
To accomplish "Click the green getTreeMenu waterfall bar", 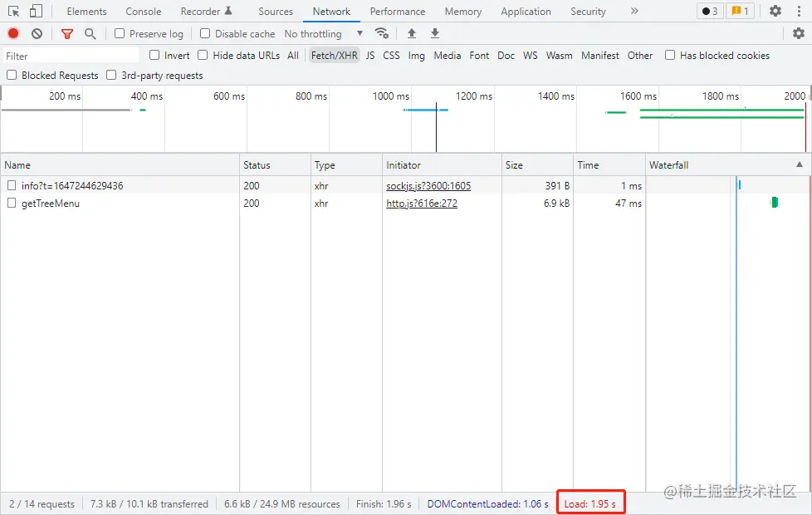I will tap(775, 202).
